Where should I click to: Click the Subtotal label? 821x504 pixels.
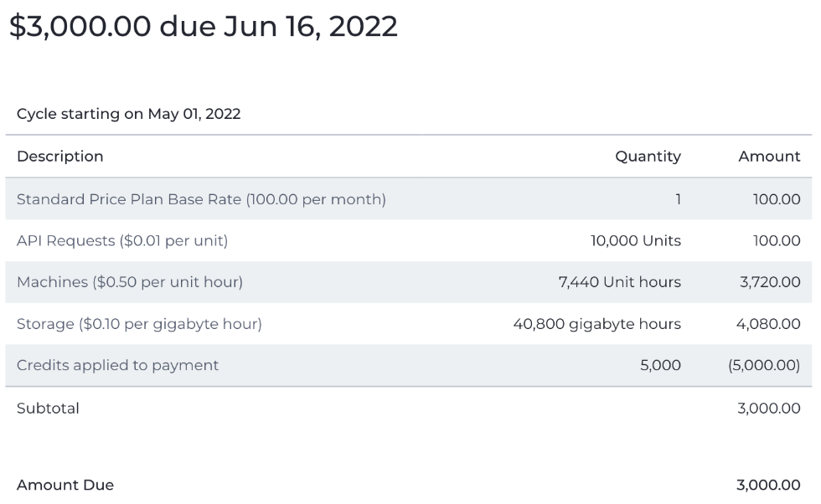[49, 409]
